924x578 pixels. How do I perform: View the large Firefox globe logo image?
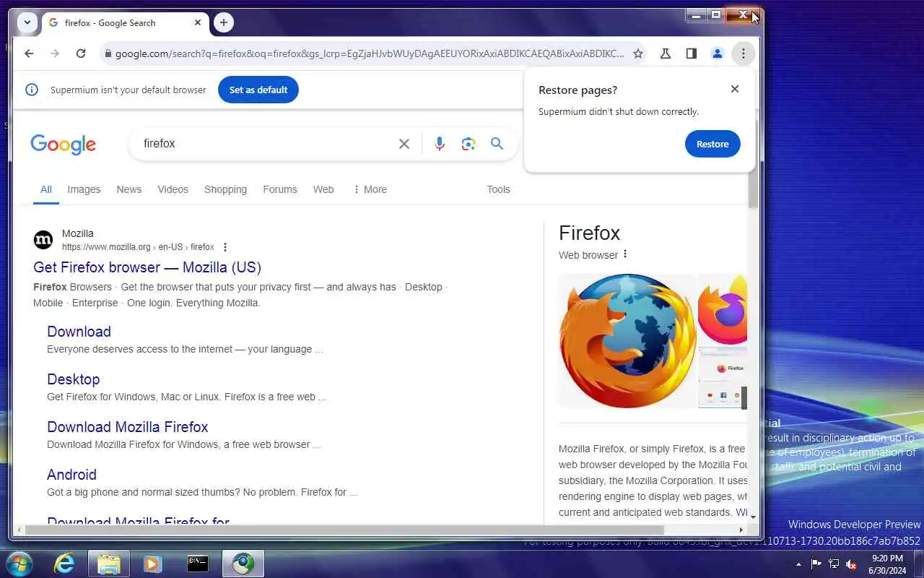627,341
